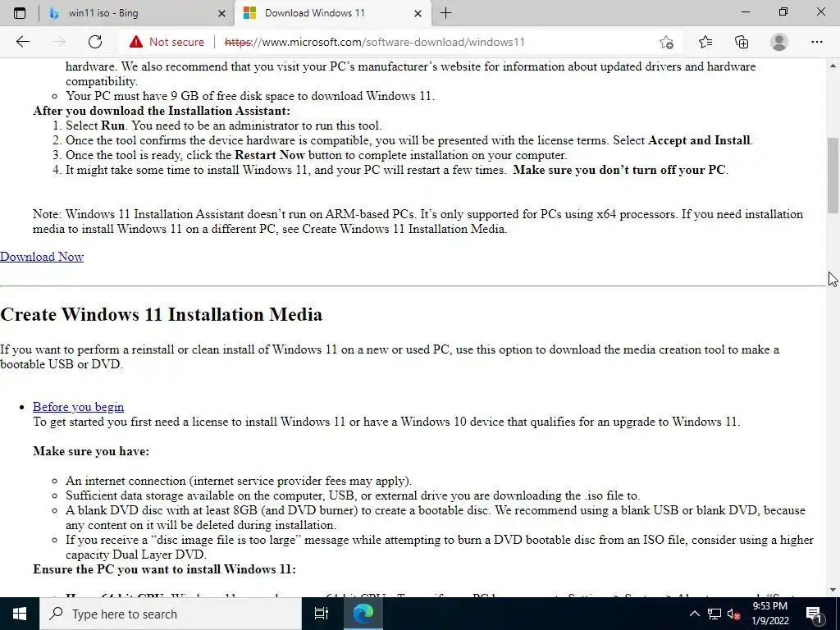Open the tab actions menu icon
This screenshot has height=630, width=840.
[x=20, y=13]
